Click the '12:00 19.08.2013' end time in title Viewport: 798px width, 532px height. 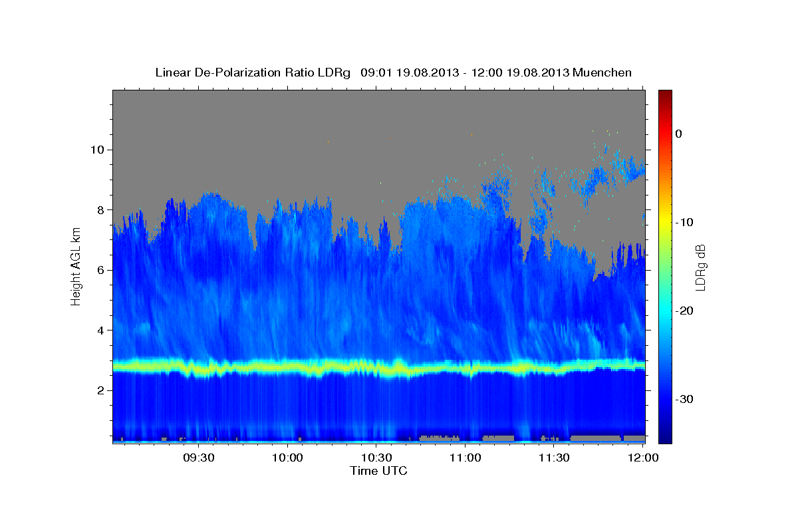pos(520,72)
